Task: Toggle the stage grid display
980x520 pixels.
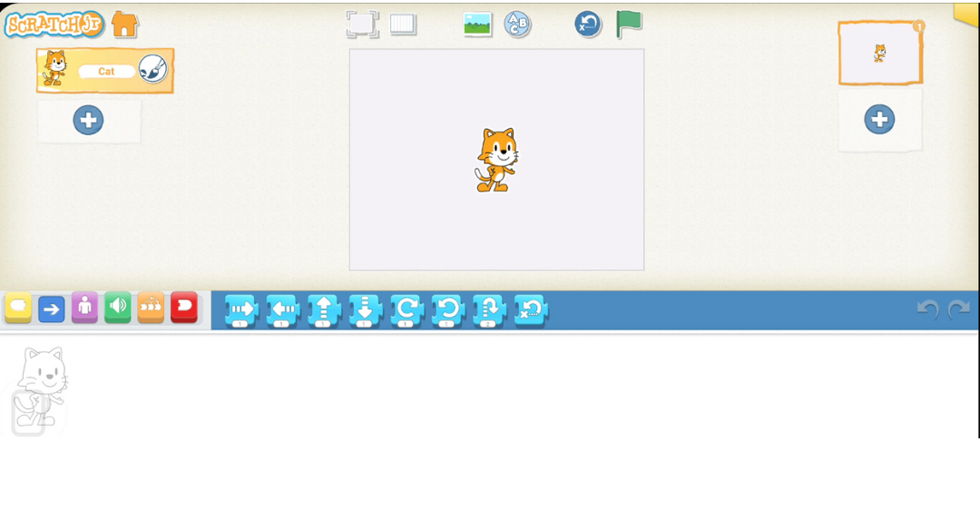Action: [403, 25]
